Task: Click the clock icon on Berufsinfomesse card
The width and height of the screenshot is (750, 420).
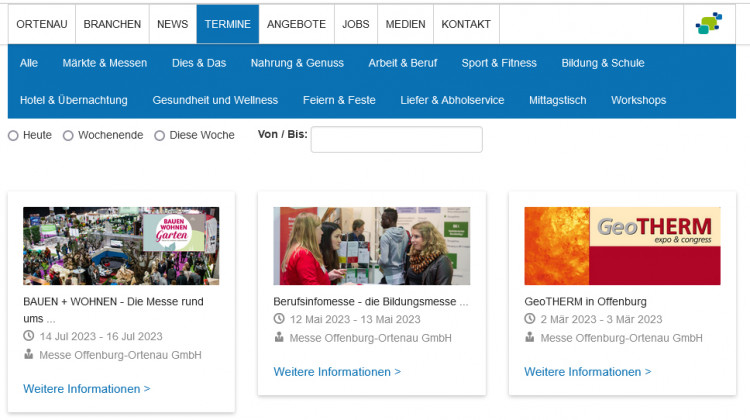Action: pyautogui.click(x=279, y=319)
